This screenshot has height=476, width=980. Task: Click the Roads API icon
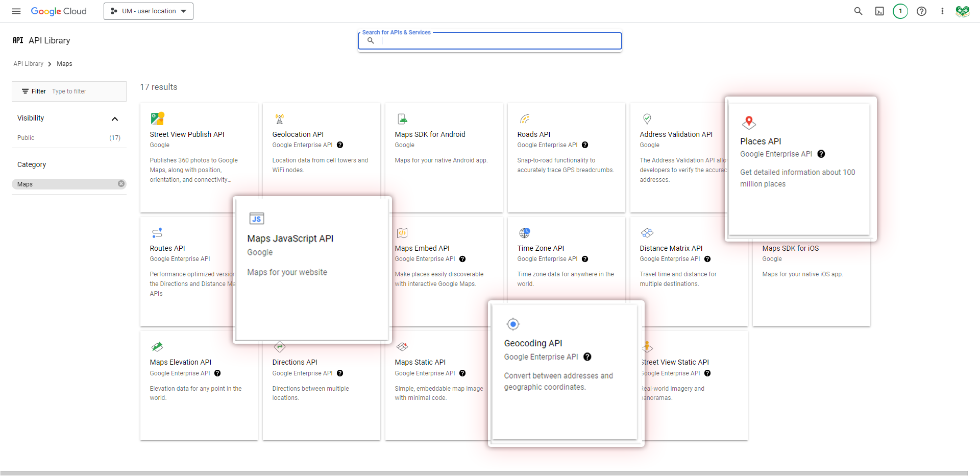[x=525, y=119]
